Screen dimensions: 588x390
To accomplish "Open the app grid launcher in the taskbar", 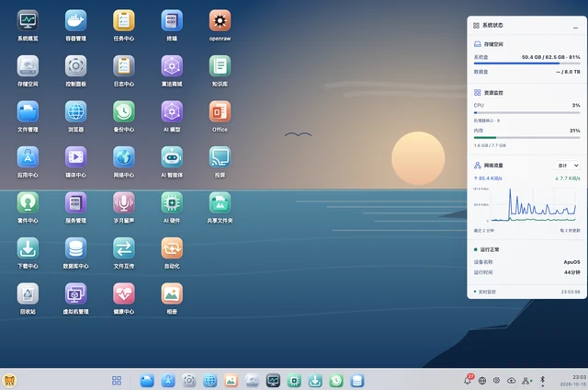I will click(117, 381).
